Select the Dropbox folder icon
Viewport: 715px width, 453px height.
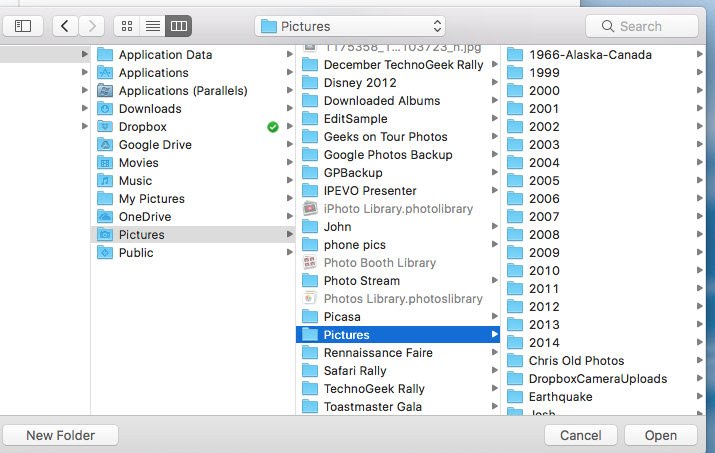(x=105, y=126)
